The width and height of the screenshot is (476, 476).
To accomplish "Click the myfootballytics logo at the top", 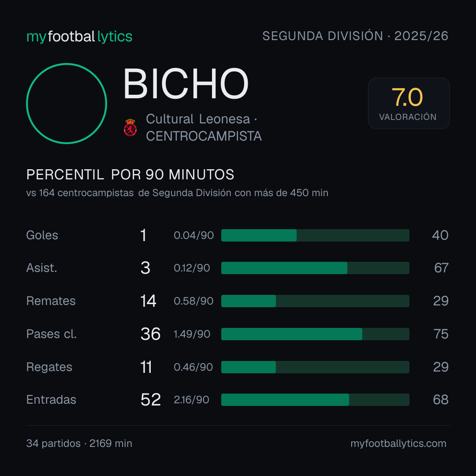I will (x=79, y=37).
